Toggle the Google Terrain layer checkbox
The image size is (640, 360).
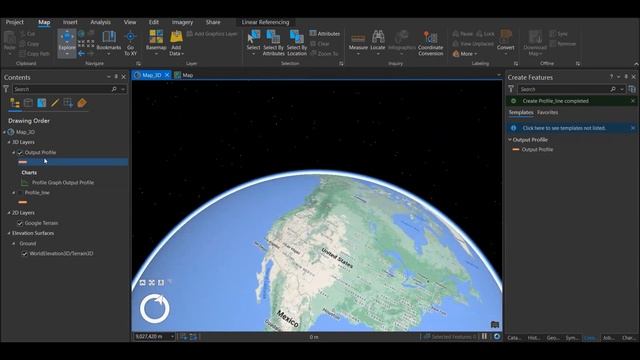point(20,223)
